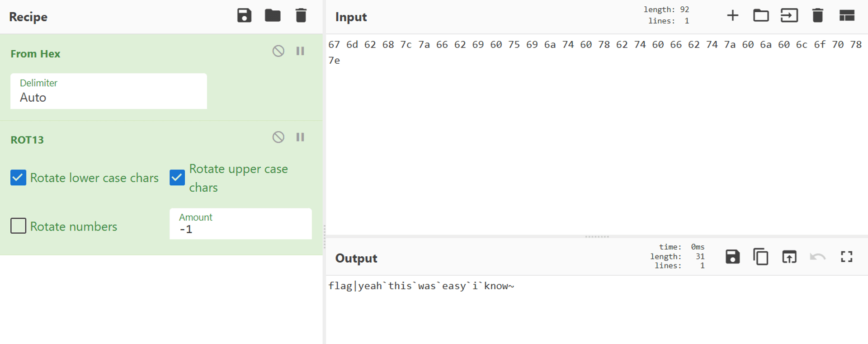Maximise the output pane

pos(847,257)
